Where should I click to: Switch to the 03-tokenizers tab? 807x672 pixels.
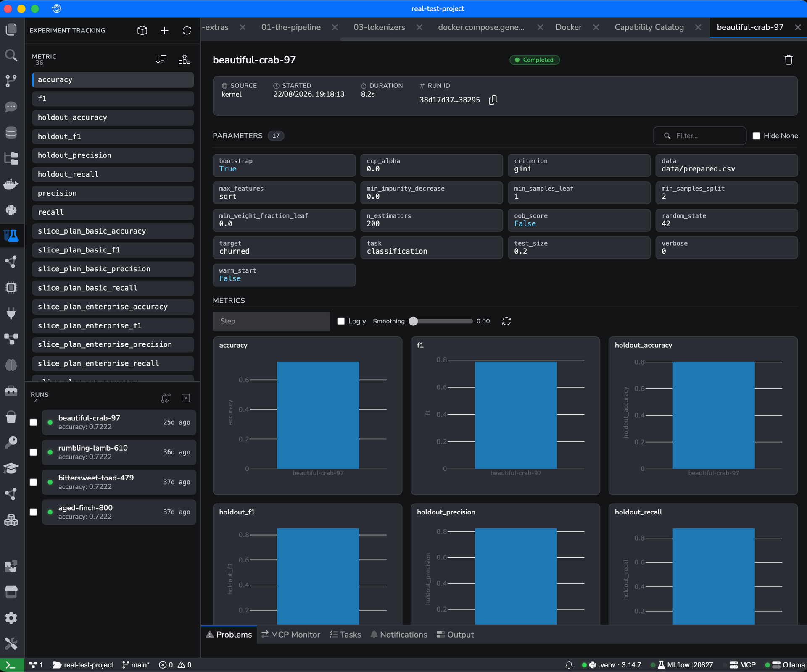379,27
